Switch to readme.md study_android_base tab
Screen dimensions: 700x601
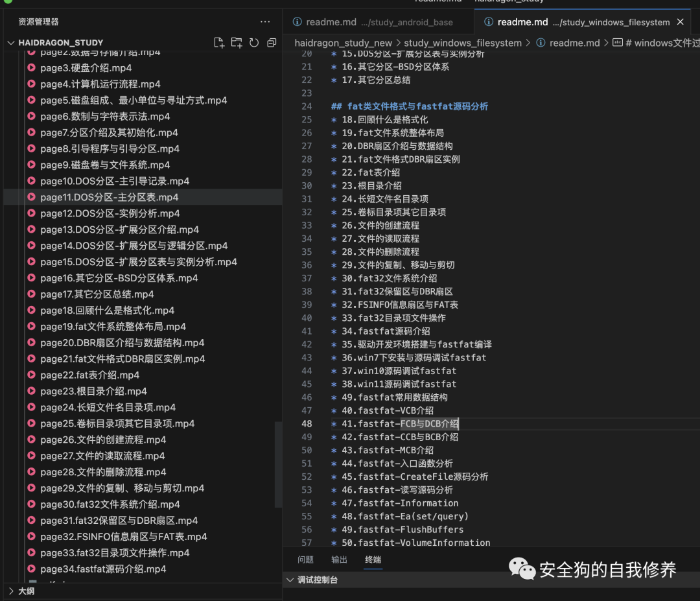coord(377,22)
